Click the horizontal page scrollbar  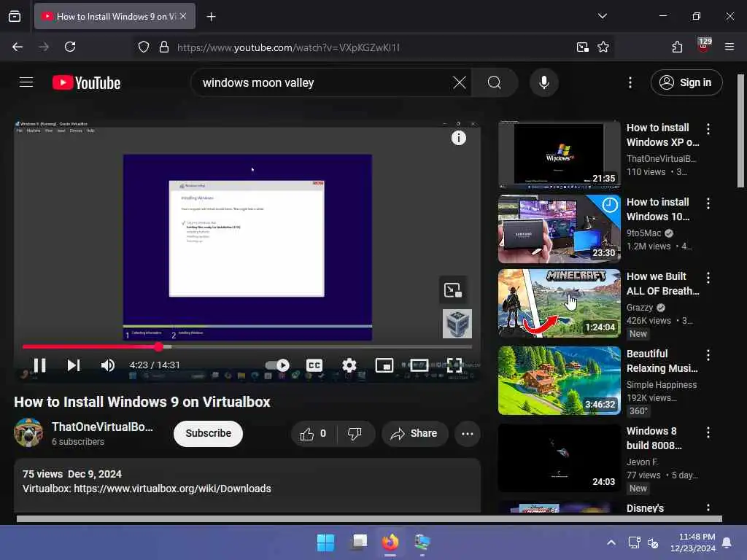click(369, 518)
